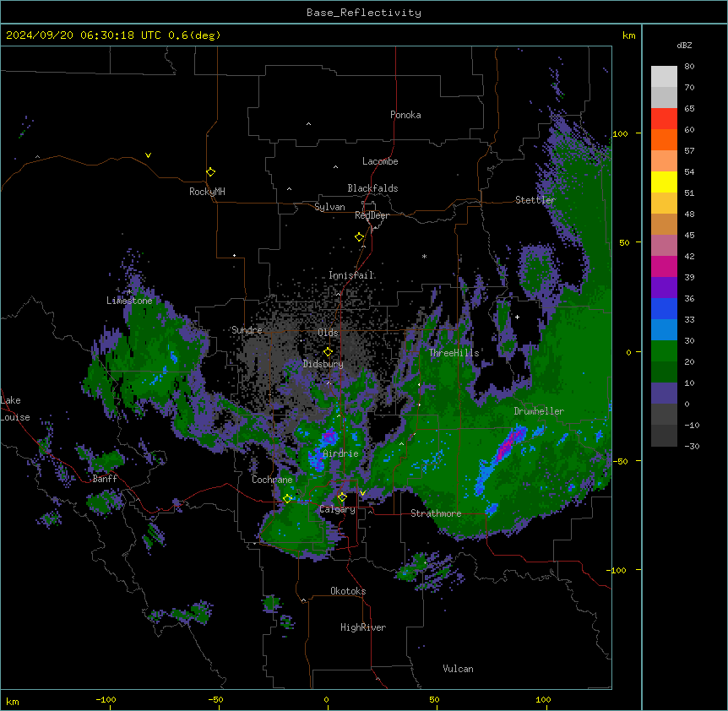728x711 pixels.
Task: Click the Limestone label
Action: click(129, 301)
